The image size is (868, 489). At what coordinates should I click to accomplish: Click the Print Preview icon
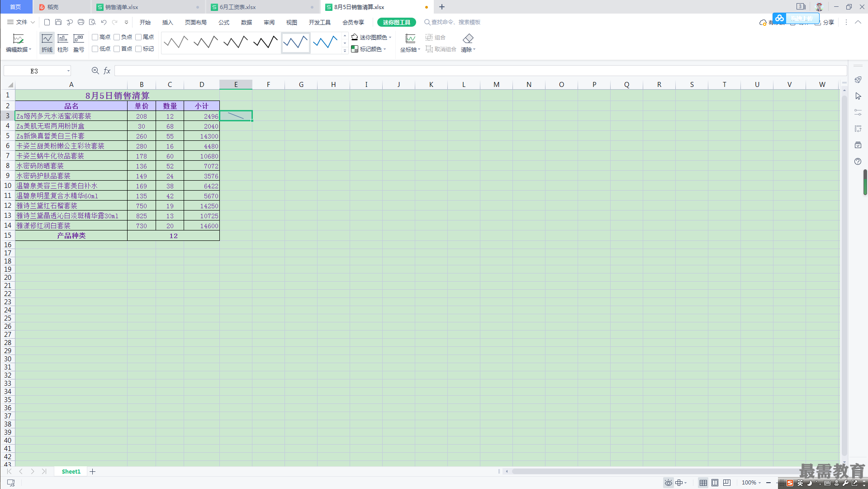(x=92, y=22)
